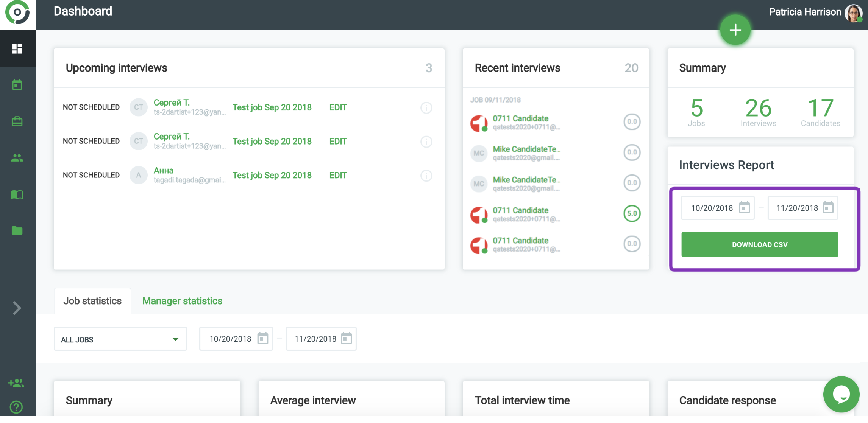Expand the sidebar with the chevron arrow
Image resolution: width=868 pixels, height=423 pixels.
pyautogui.click(x=17, y=308)
